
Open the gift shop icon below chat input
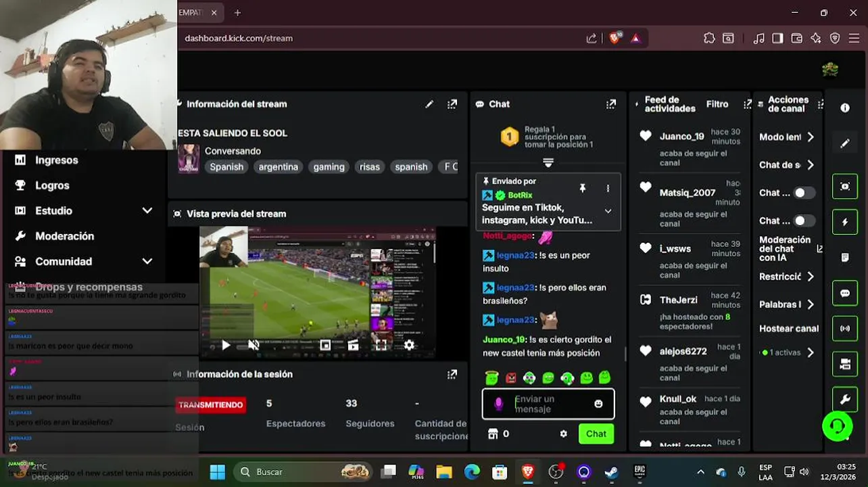(x=493, y=434)
